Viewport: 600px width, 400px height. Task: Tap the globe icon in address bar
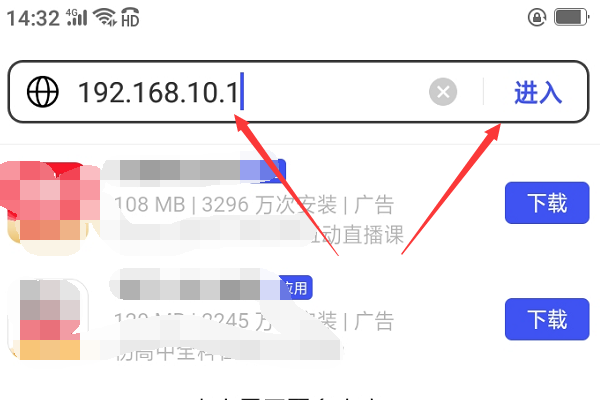click(x=42, y=92)
